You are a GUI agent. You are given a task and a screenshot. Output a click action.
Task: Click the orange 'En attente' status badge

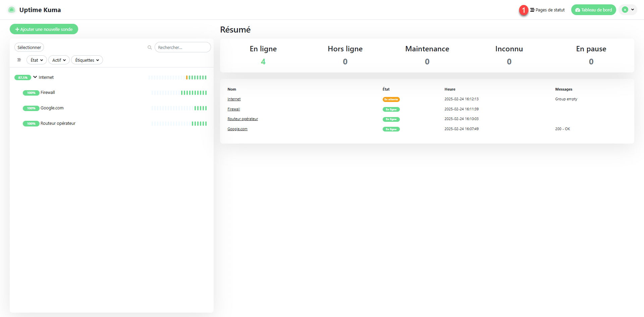[391, 99]
